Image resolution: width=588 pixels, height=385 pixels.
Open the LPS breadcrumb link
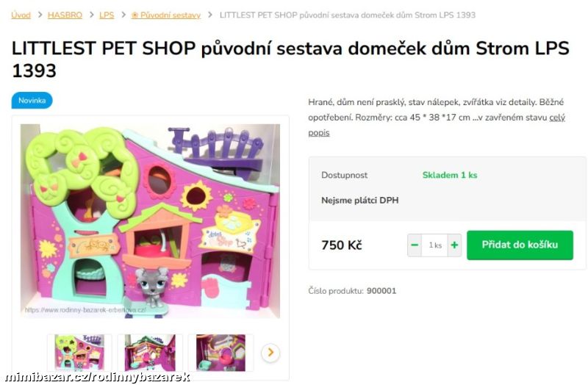(x=107, y=15)
